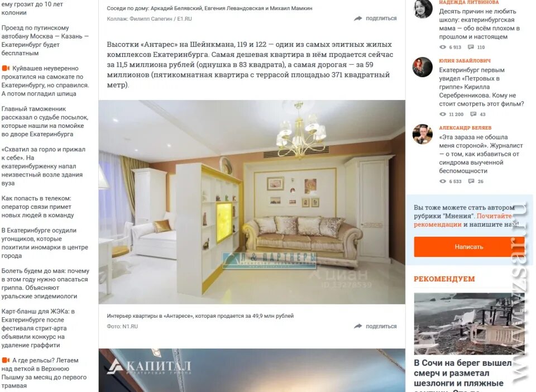The height and width of the screenshot is (392, 536).
Task: Open headline about путинский автобан Москва — Казань
Action: (45, 40)
